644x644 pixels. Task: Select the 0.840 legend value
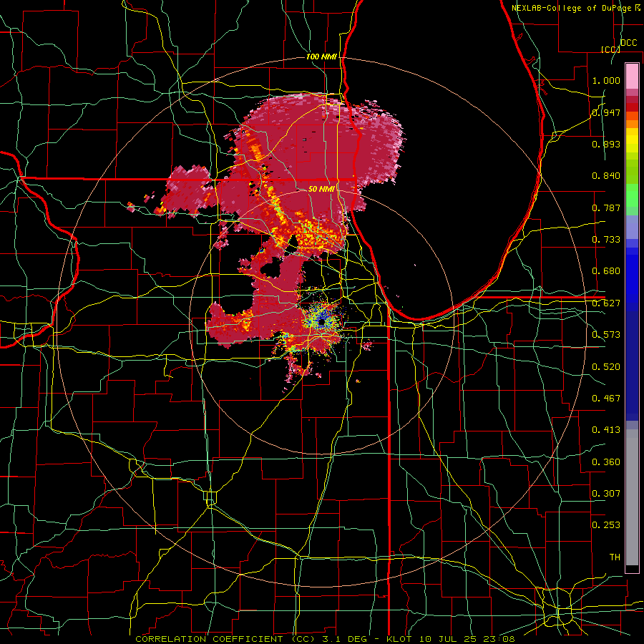coord(606,176)
